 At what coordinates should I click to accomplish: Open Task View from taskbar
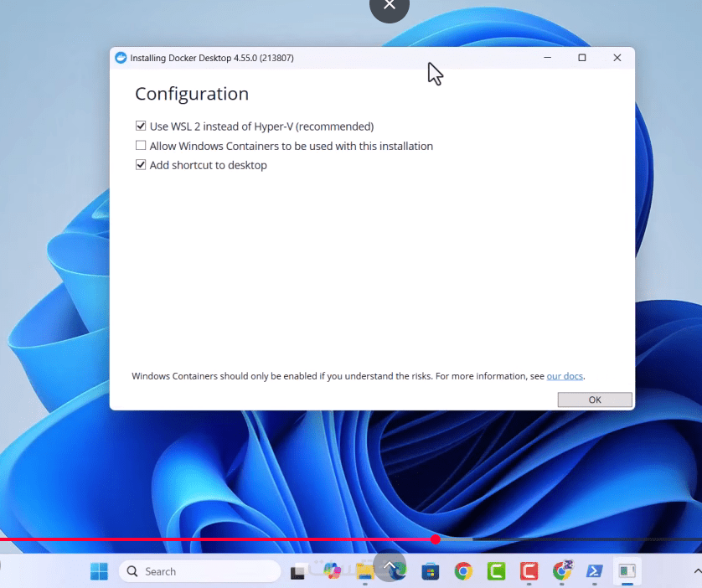(x=299, y=571)
